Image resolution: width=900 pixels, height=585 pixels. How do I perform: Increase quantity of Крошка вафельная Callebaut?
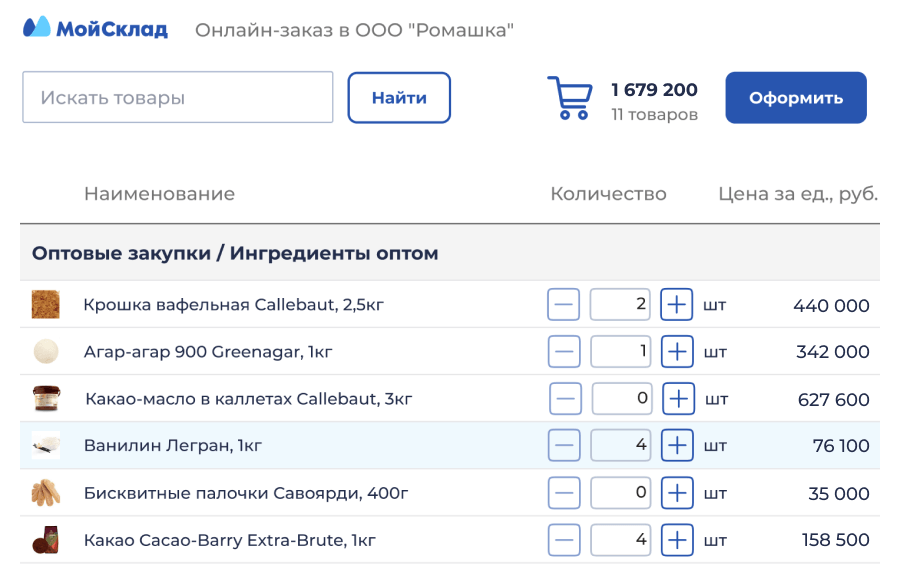pos(677,304)
